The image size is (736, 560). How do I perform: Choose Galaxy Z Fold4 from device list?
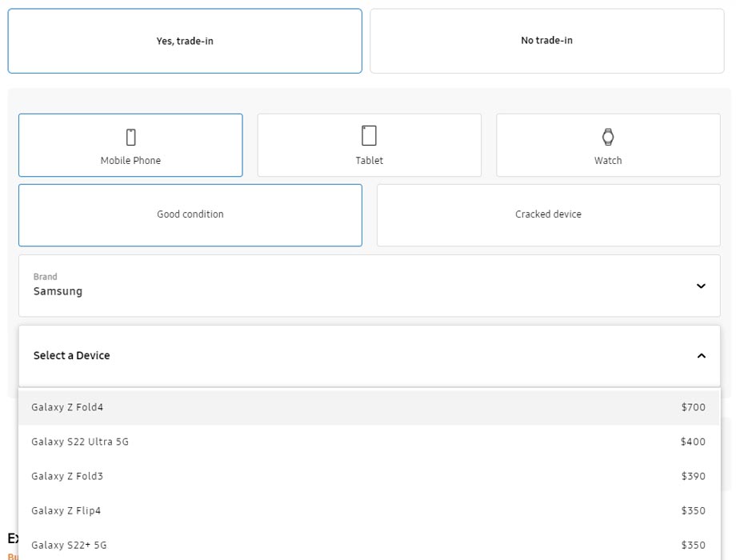(369, 407)
